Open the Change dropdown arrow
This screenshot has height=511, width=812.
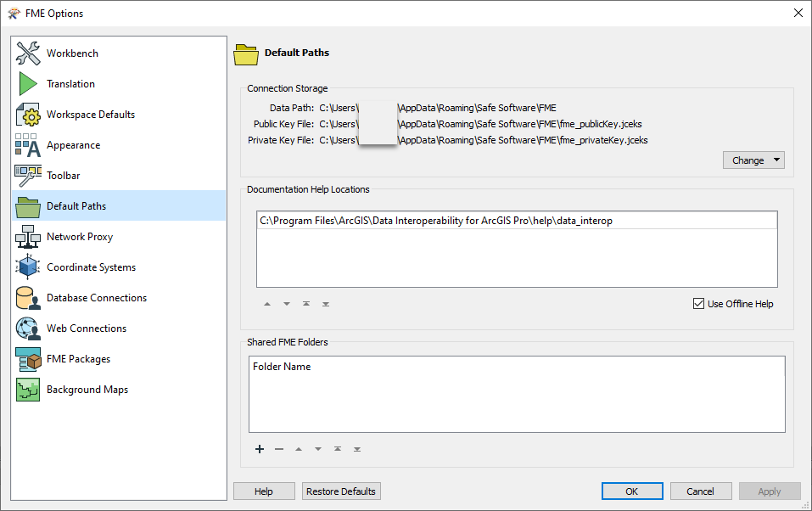click(776, 160)
